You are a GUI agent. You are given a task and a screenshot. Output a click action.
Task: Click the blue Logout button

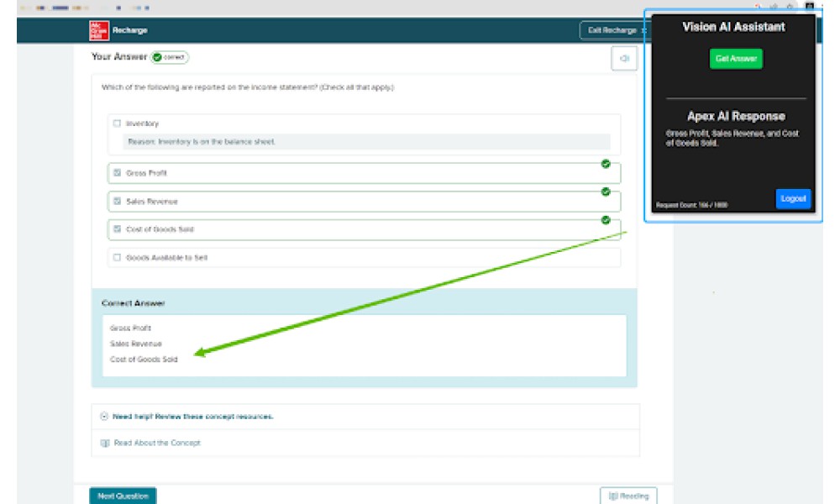(793, 199)
